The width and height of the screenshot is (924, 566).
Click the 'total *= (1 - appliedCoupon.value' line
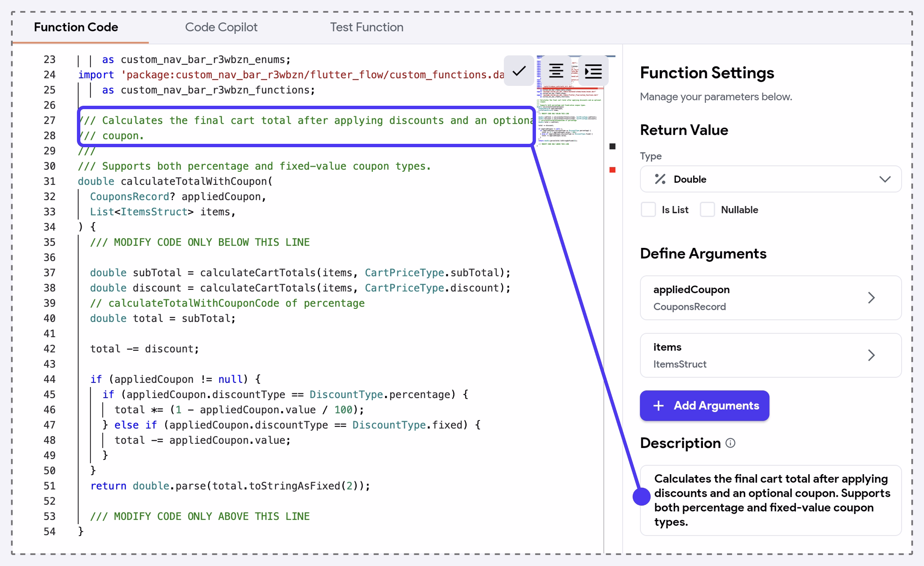tap(239, 410)
